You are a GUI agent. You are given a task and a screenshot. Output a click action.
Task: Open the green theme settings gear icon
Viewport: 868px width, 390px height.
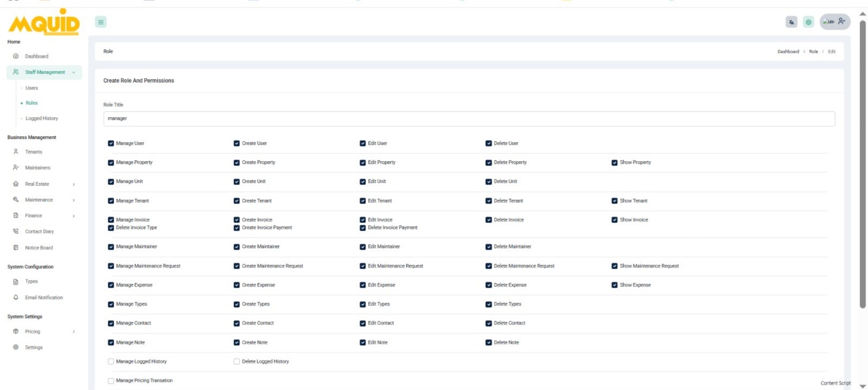(x=808, y=22)
